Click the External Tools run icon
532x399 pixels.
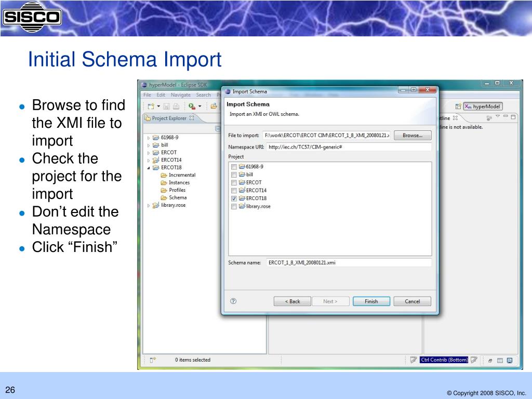(x=192, y=106)
